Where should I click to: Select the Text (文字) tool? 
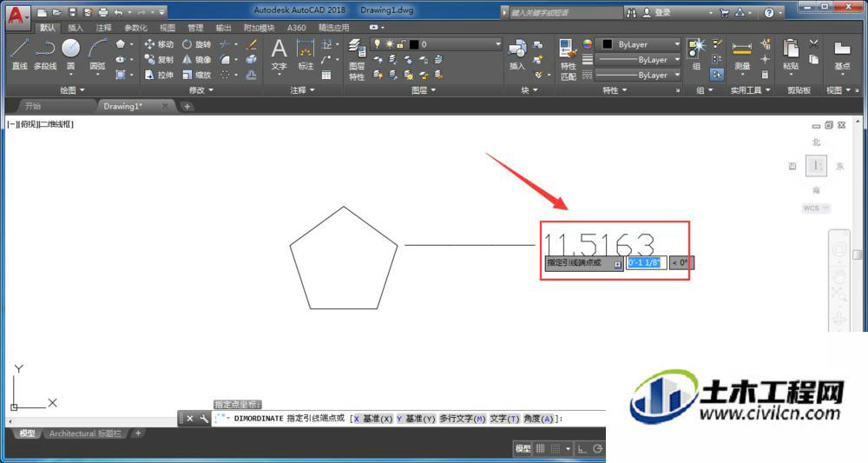click(279, 54)
